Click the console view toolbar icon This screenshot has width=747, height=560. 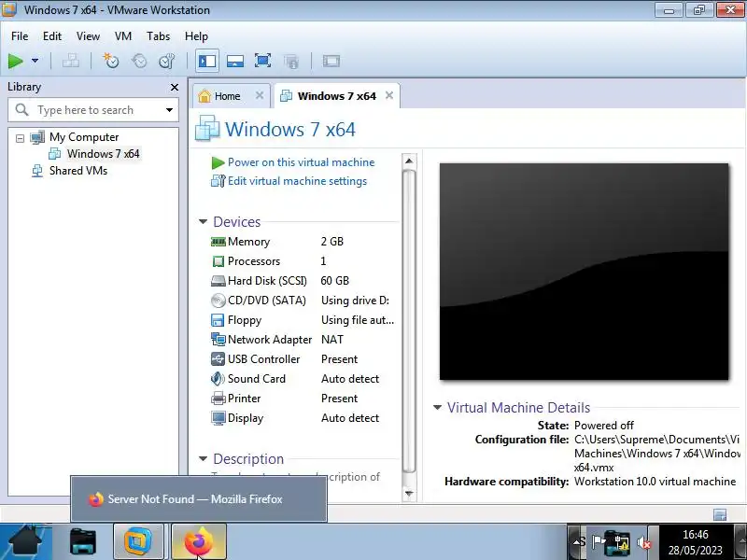331,61
